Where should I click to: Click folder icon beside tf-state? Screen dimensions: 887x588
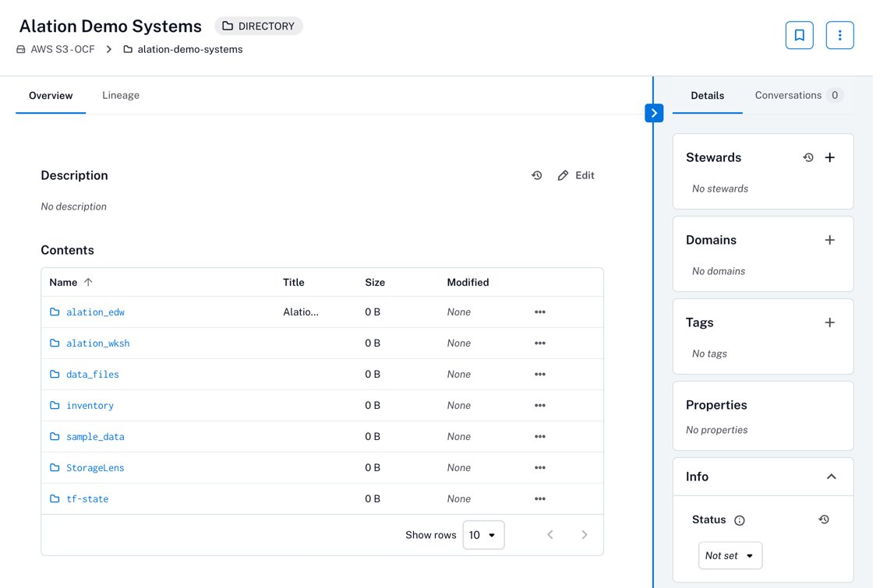point(55,498)
